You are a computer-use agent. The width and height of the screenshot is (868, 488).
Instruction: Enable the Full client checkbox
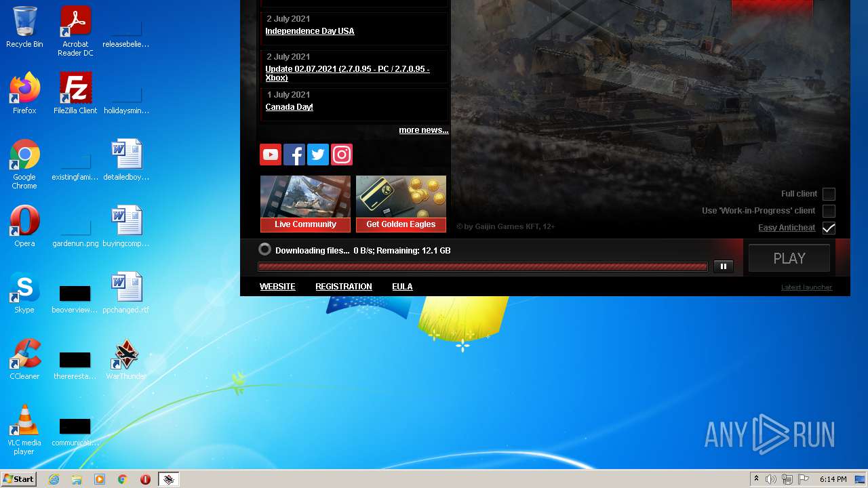[x=829, y=194]
